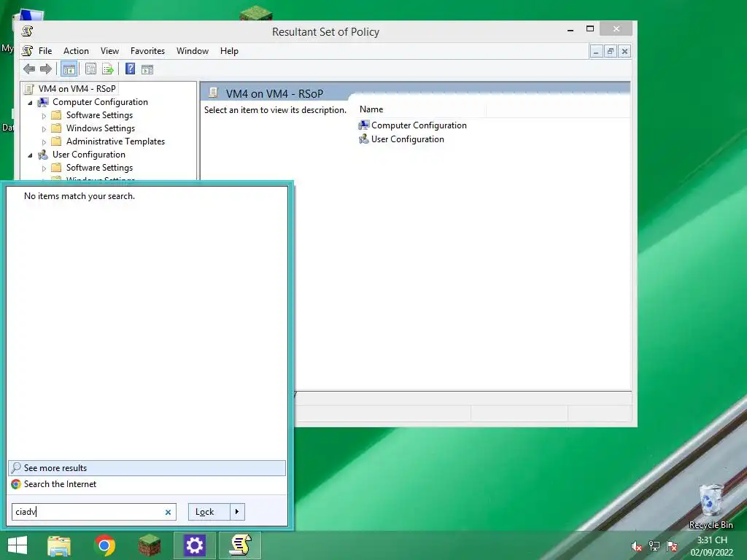Click Search the Internet
Screen dimensions: 747x560
point(147,484)
